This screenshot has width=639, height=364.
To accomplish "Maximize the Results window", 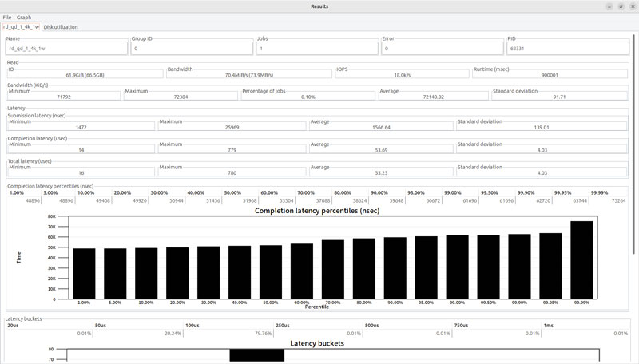I will 621,6.
